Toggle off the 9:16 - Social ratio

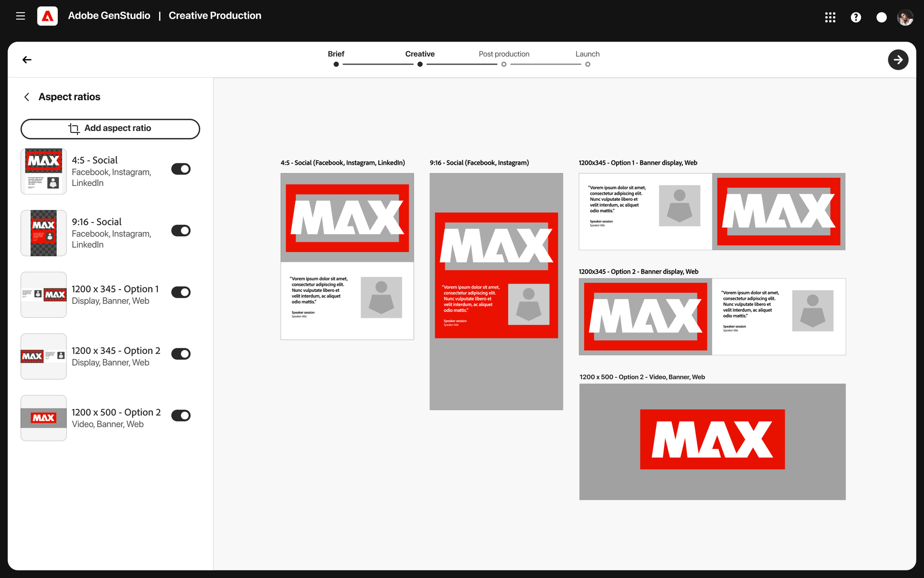pos(181,231)
